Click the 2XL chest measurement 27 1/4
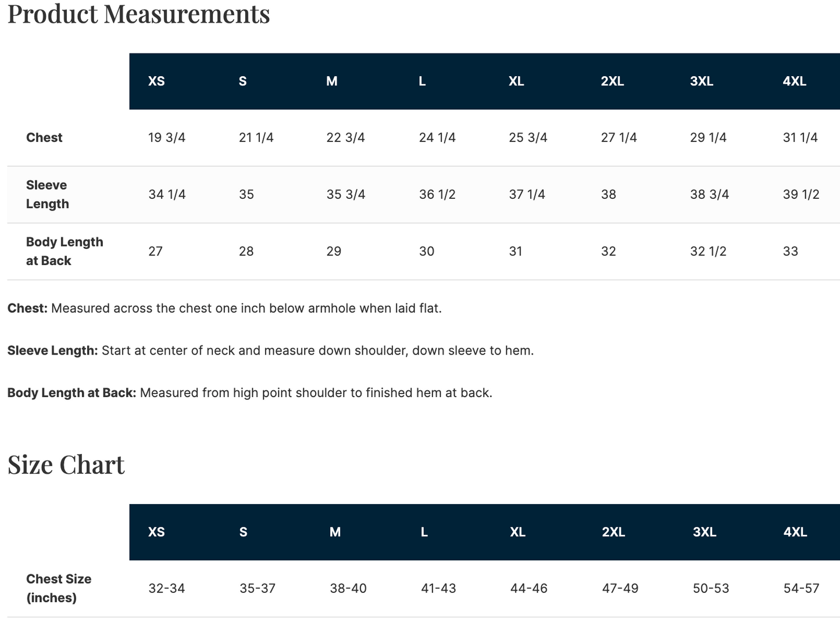 619,138
